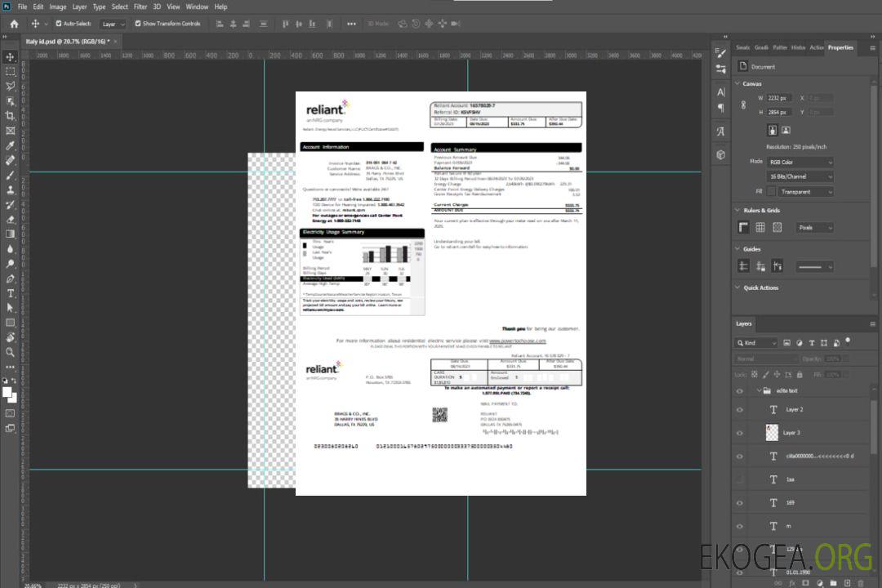Click the Home icon in options bar

pos(14,24)
